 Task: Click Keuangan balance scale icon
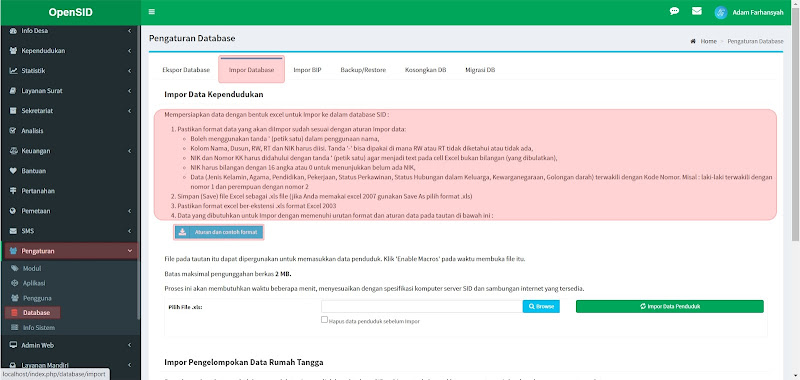pyautogui.click(x=13, y=151)
